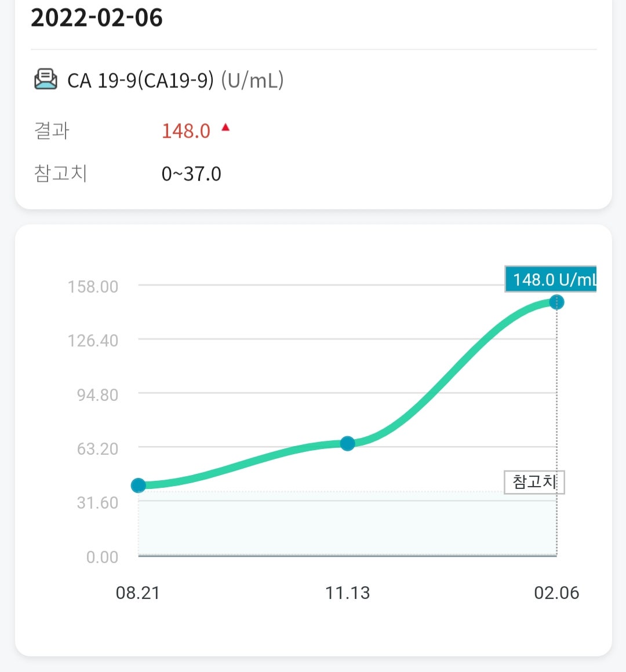Click the CA 19-9 test document icon
626x672 pixels.
[x=45, y=79]
